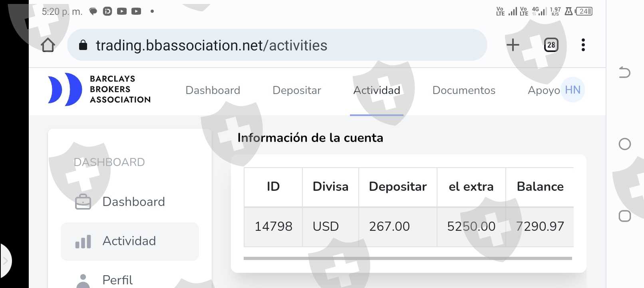This screenshot has width=644, height=288.
Task: Open the Apoyo support link
Action: (x=543, y=90)
